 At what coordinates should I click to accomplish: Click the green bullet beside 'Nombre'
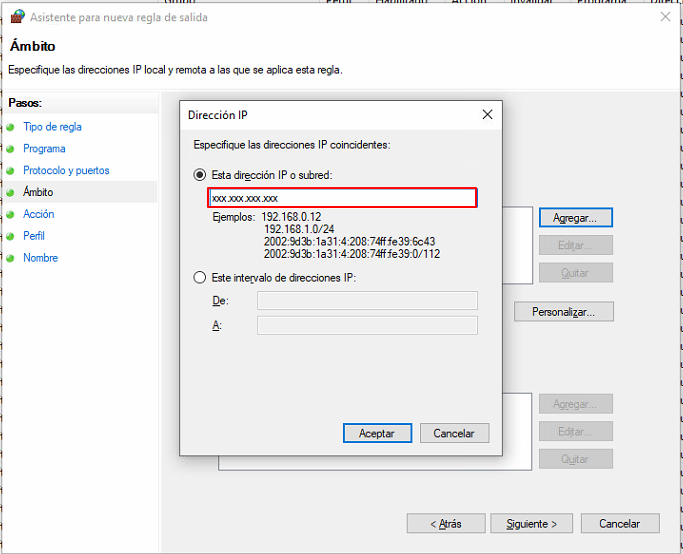point(10,258)
